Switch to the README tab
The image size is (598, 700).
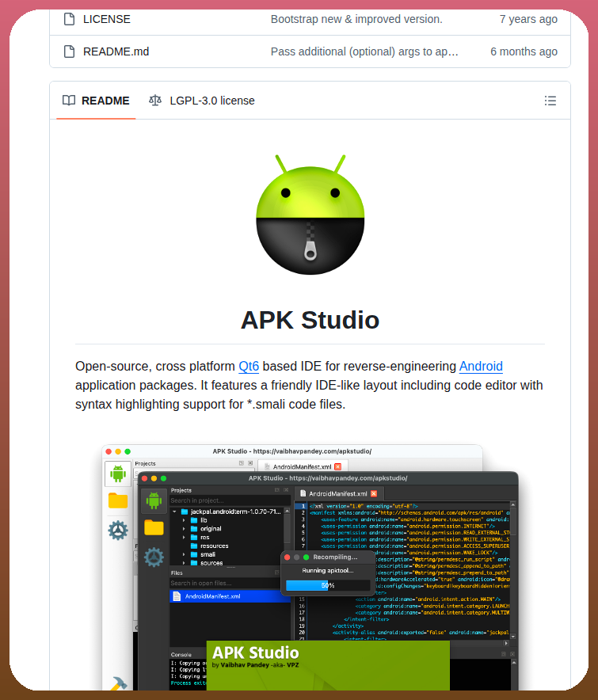(x=96, y=101)
